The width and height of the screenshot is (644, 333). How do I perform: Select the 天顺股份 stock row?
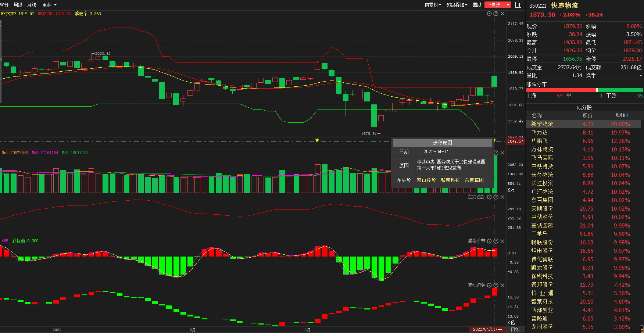pos(584,209)
